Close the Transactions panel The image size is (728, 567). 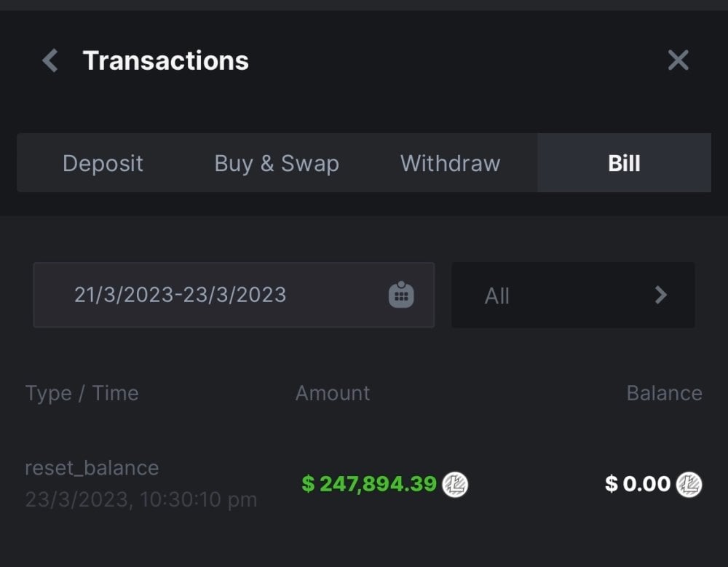678,60
